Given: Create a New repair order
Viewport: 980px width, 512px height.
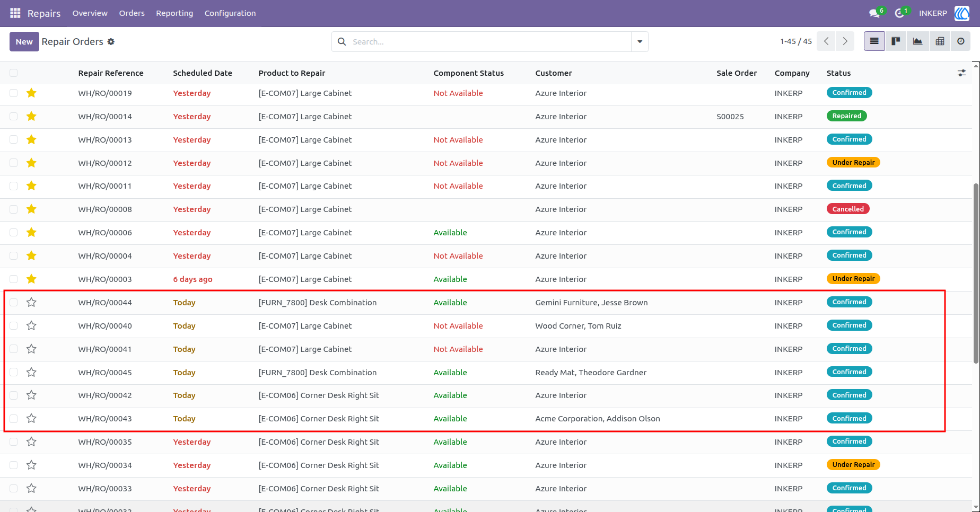Looking at the screenshot, I should tap(24, 41).
